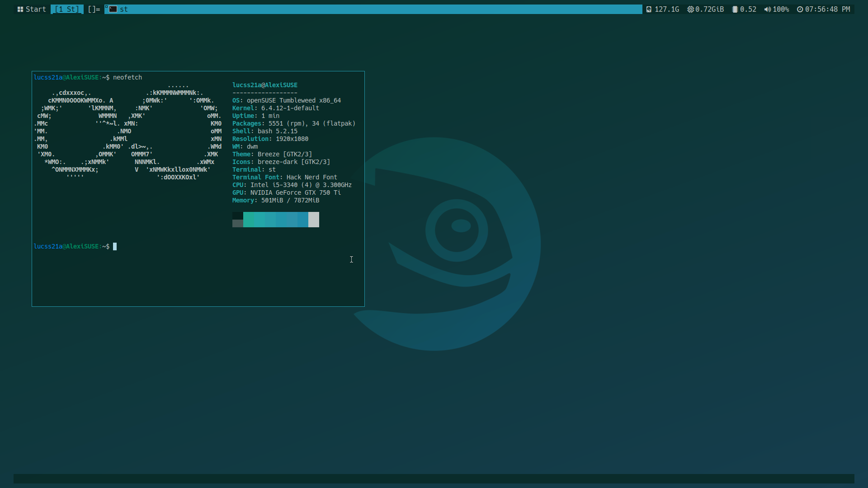Select the [1 St] workspace tag
Image resolution: width=868 pixels, height=488 pixels.
(67, 9)
